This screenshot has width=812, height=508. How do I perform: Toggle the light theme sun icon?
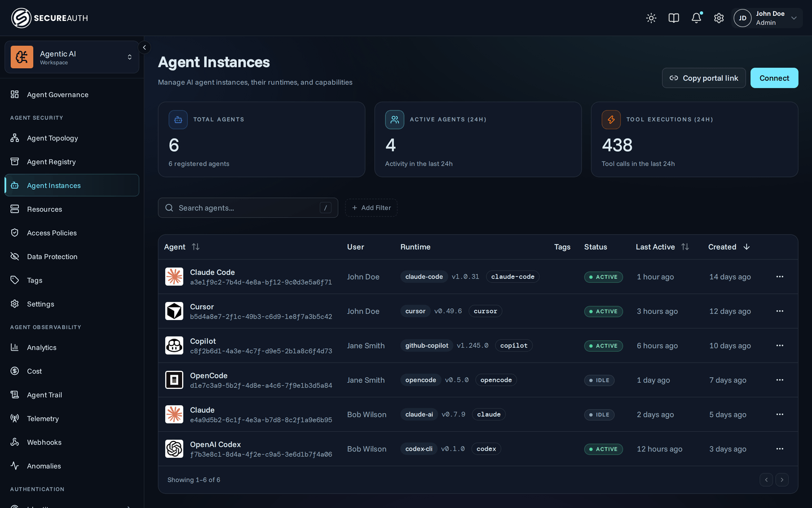tap(651, 18)
